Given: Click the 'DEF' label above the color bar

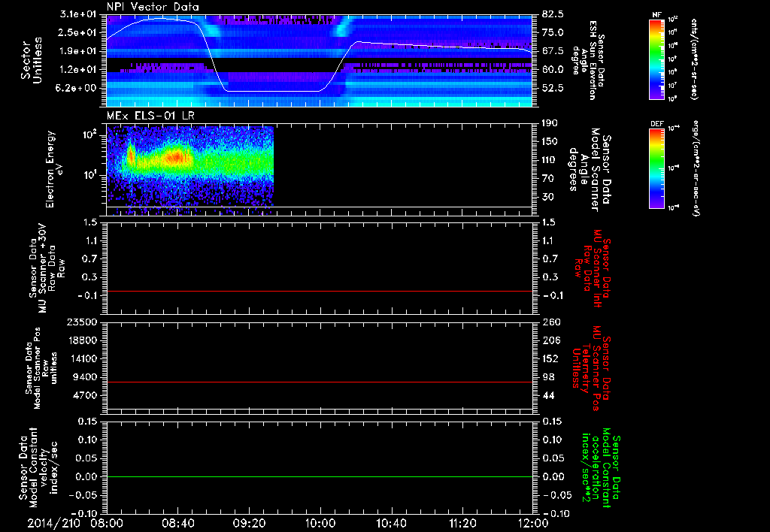Looking at the screenshot, I should (x=657, y=124).
